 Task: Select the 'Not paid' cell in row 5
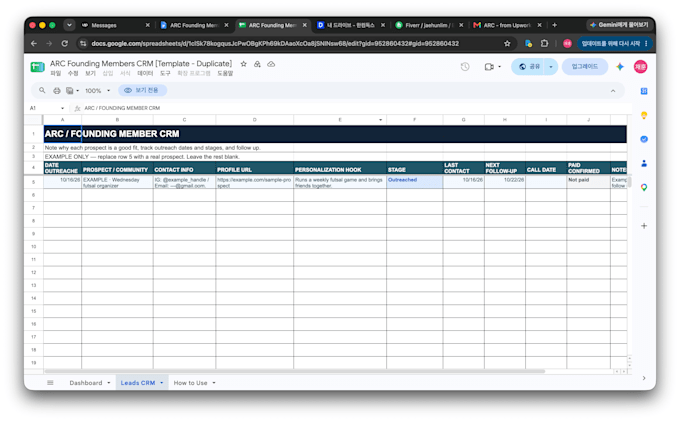click(588, 182)
